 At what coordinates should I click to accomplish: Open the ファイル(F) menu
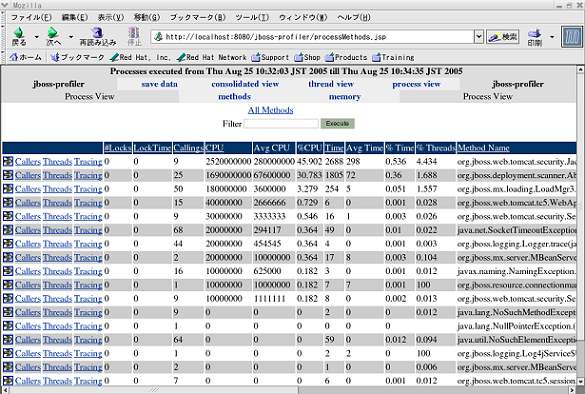(31, 17)
